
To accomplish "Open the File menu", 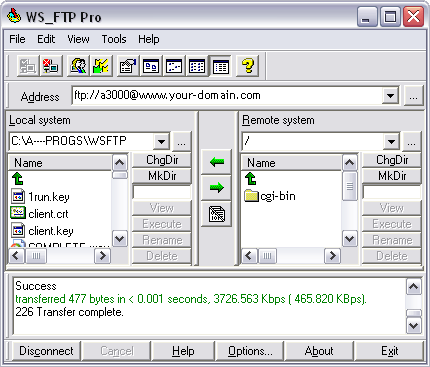I will [x=17, y=39].
